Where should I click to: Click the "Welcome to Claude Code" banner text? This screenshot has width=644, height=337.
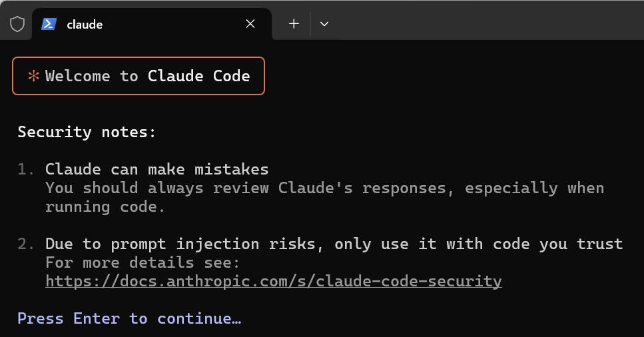click(x=147, y=76)
